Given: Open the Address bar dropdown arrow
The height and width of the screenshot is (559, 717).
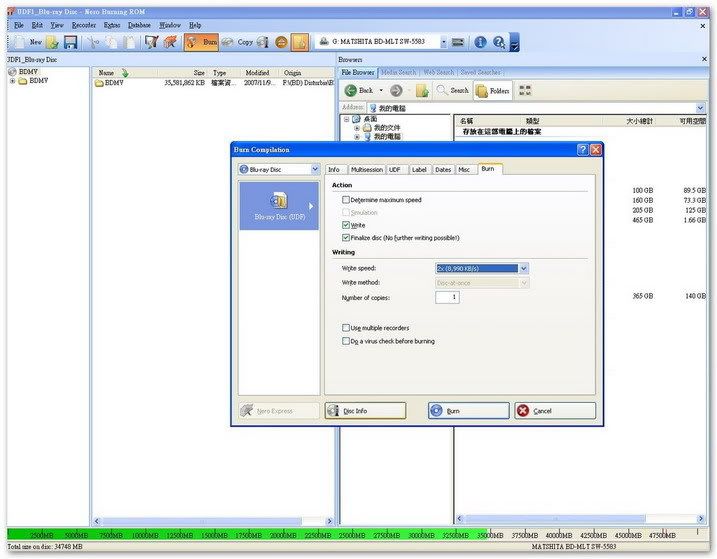Looking at the screenshot, I should click(701, 108).
